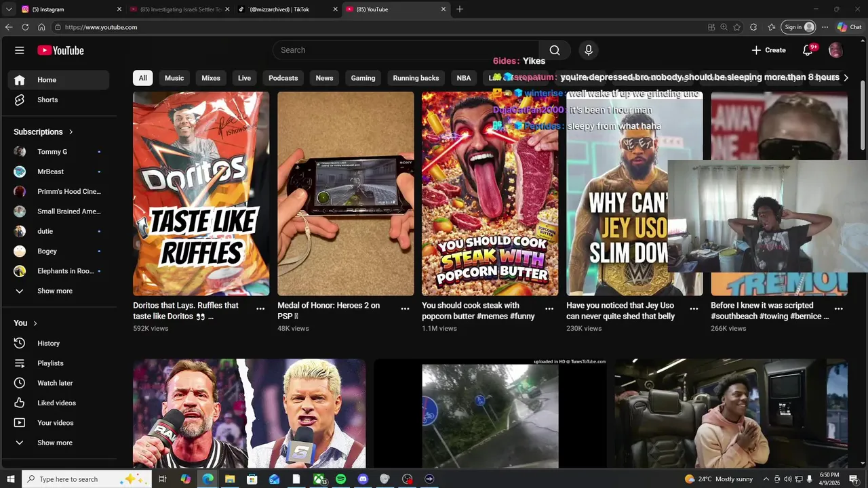Viewport: 868px width, 488px height.
Task: Click the YouTube search input field
Action: [406, 50]
